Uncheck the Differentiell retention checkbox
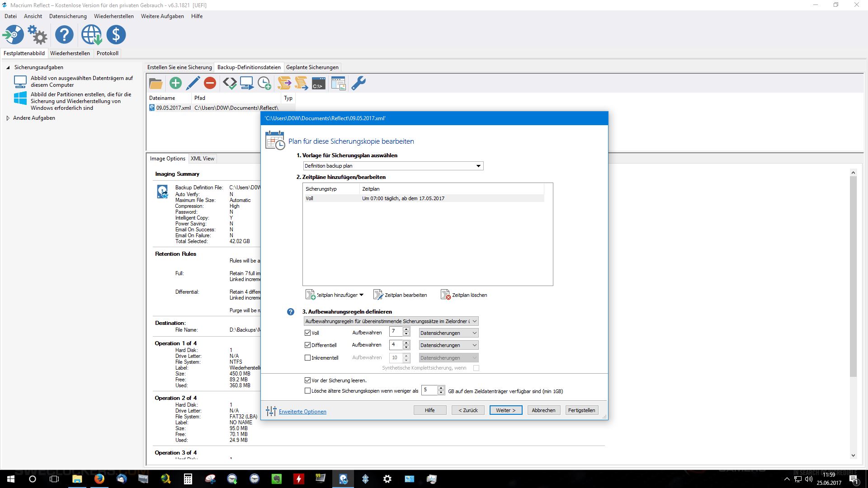 pyautogui.click(x=308, y=345)
